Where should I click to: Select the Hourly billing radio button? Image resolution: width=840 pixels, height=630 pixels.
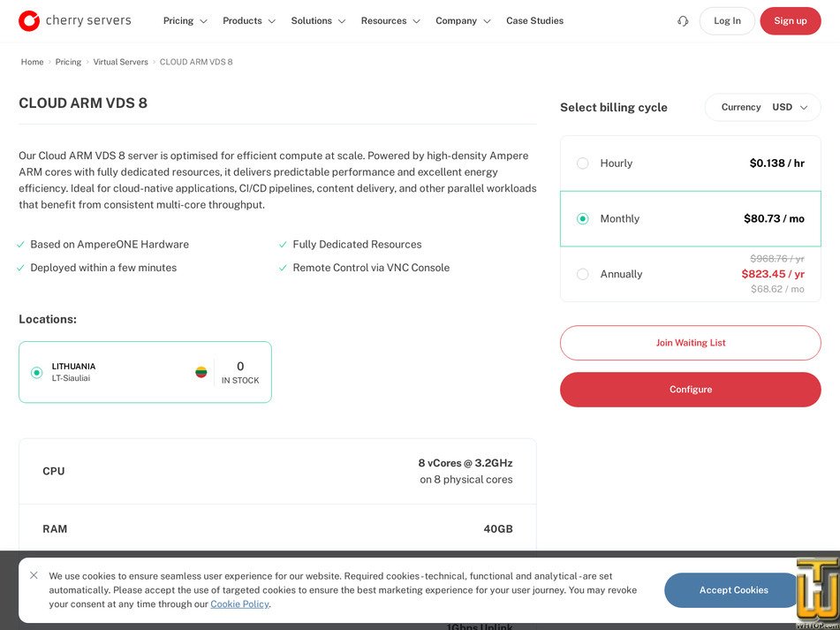click(x=582, y=163)
